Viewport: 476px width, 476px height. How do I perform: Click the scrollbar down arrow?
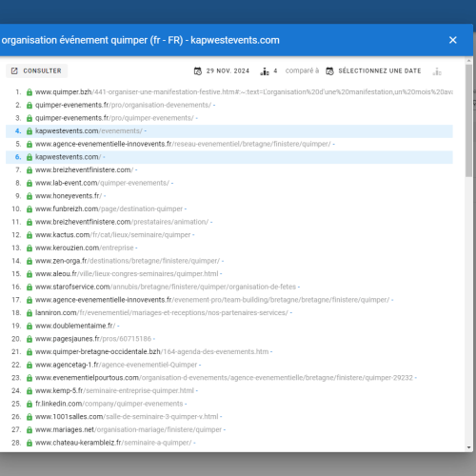469,447
